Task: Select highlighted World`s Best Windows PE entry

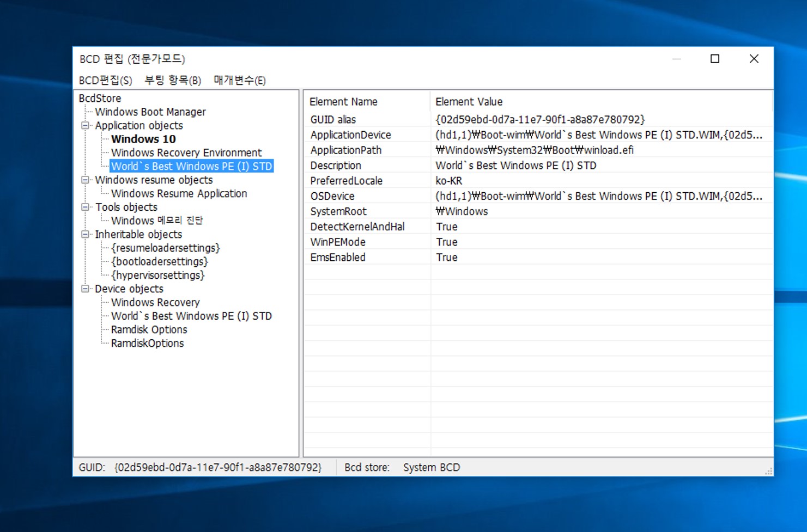Action: [191, 167]
